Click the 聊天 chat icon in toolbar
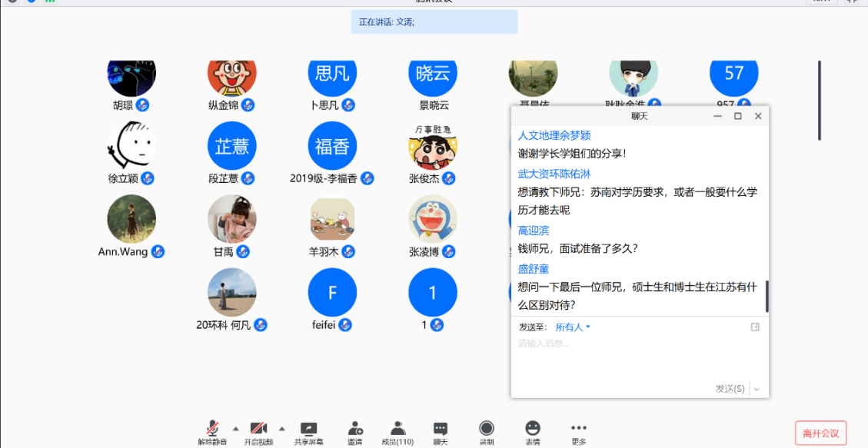 [440, 429]
